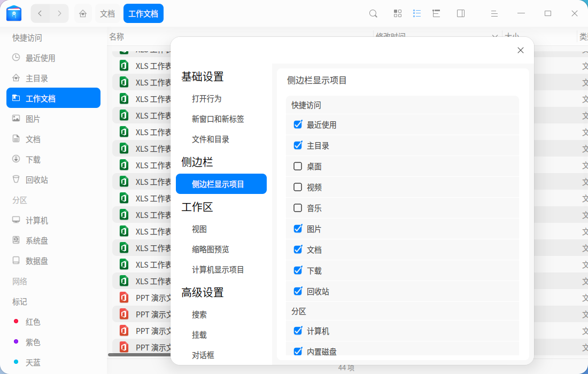This screenshot has height=374, width=588.
Task: Toggle the split view panel icon
Action: tap(461, 13)
